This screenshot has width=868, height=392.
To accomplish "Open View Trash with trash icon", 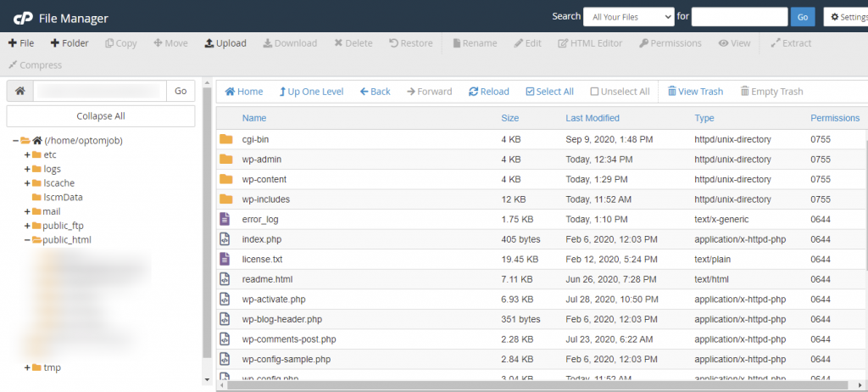I will pyautogui.click(x=672, y=92).
